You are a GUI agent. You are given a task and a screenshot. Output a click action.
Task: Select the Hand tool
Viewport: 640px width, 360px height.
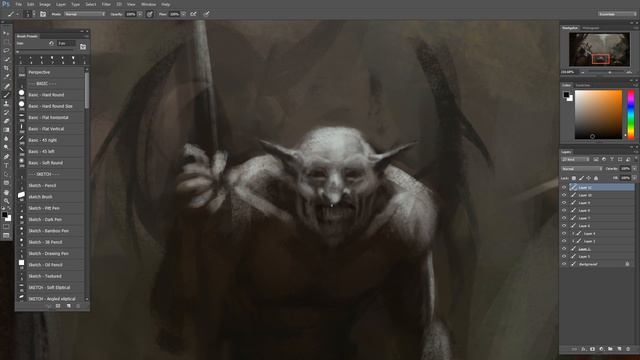point(6,192)
